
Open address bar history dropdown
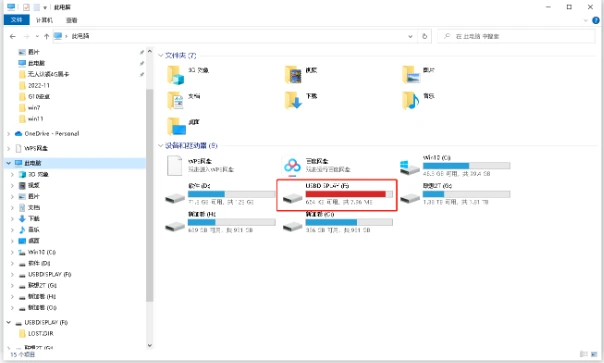tap(410, 36)
